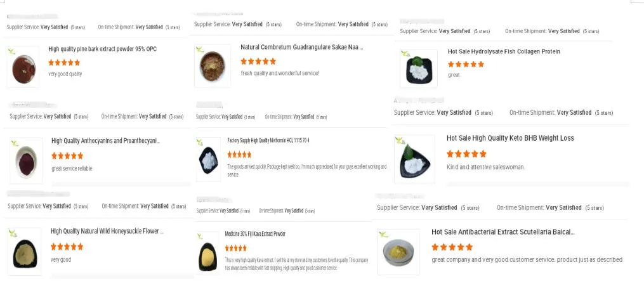This screenshot has width=644, height=286.
Task: Open "Hot Sale Hydrolysate Fish Collagen Protein" link
Action: [504, 52]
